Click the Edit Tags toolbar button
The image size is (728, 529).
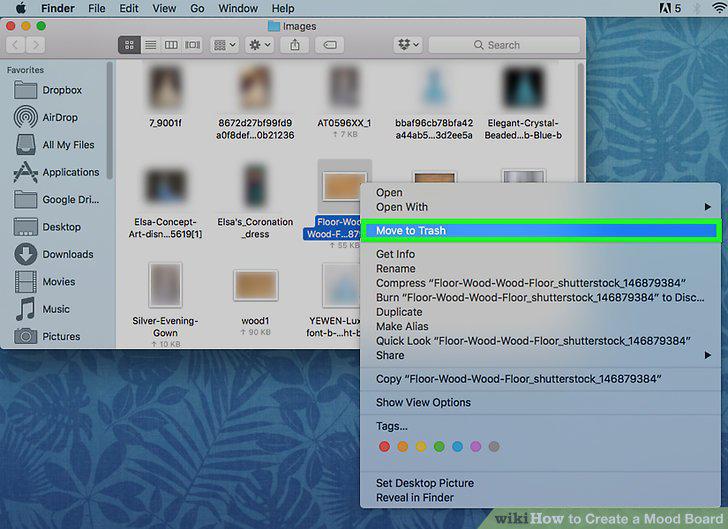330,45
